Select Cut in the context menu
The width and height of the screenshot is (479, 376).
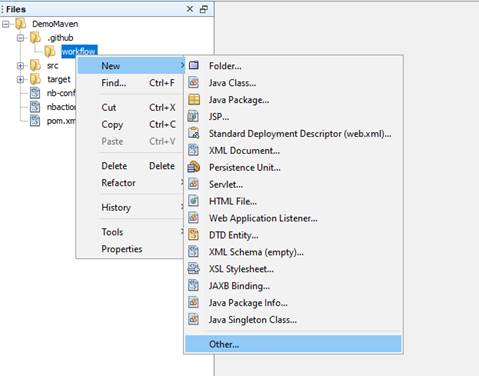point(131,107)
